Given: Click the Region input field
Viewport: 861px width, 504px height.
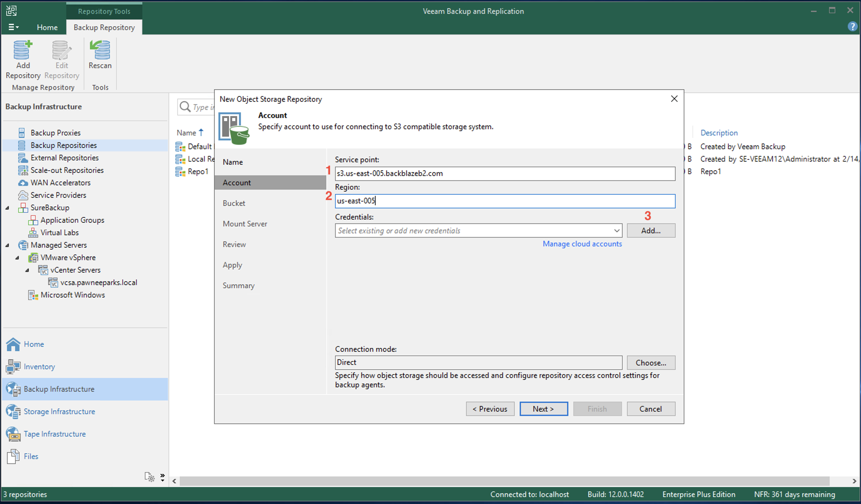Looking at the screenshot, I should coord(505,201).
